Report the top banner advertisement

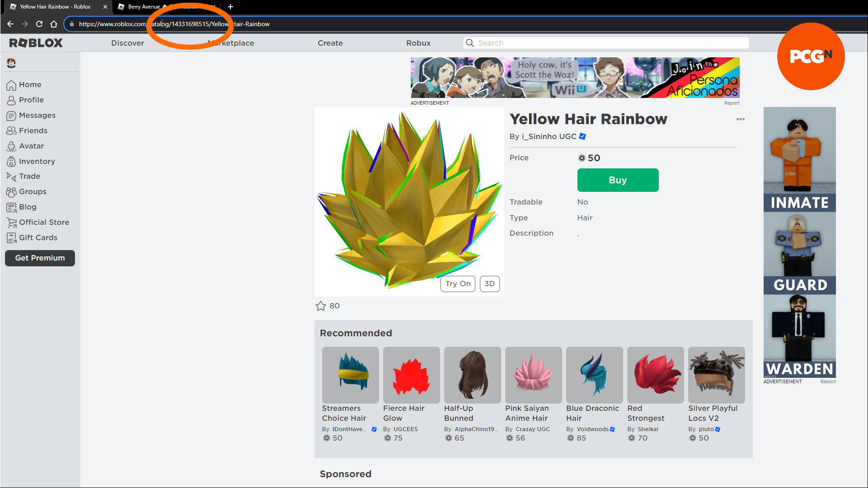click(732, 103)
